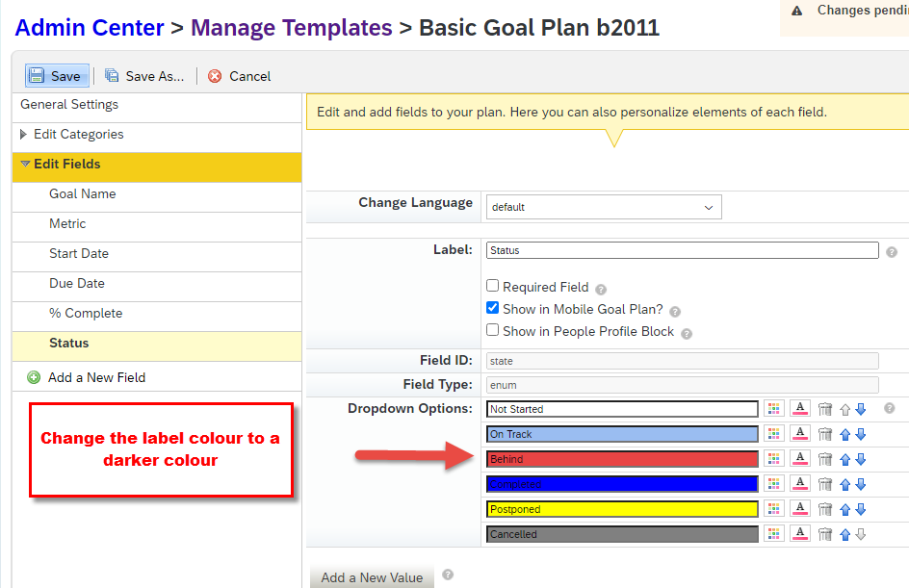Open font color picker for On Track

click(800, 433)
